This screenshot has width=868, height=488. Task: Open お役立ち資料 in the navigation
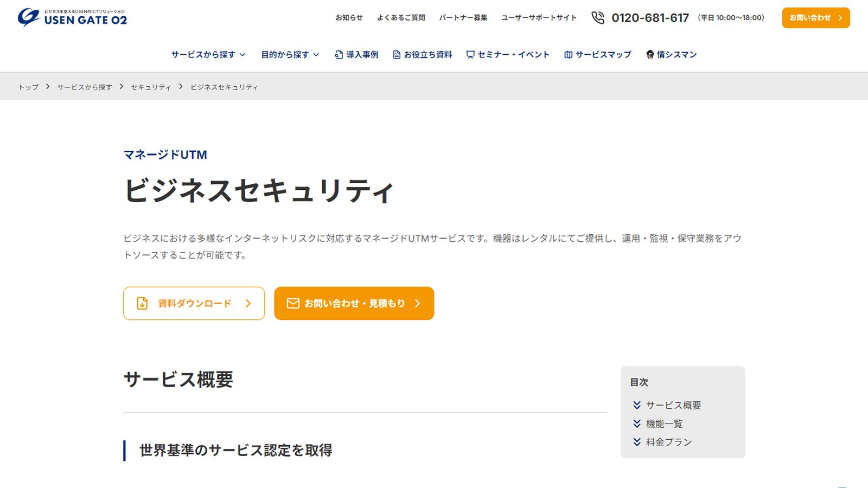(x=423, y=55)
